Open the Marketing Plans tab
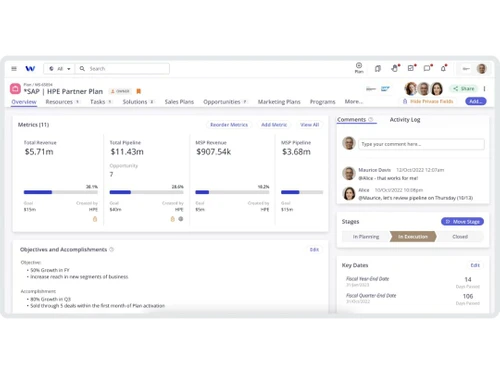The width and height of the screenshot is (500, 375). click(279, 102)
